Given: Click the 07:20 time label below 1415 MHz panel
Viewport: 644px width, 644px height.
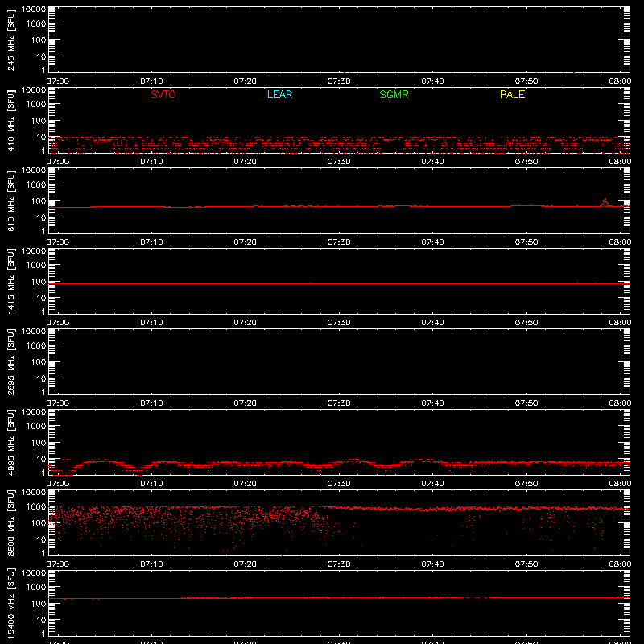Looking at the screenshot, I should tap(246, 323).
